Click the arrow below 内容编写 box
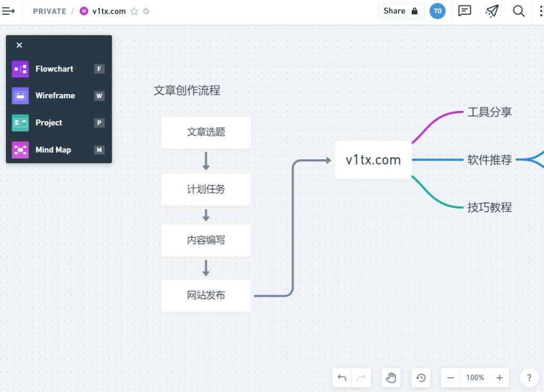The width and height of the screenshot is (544, 392). point(206,268)
